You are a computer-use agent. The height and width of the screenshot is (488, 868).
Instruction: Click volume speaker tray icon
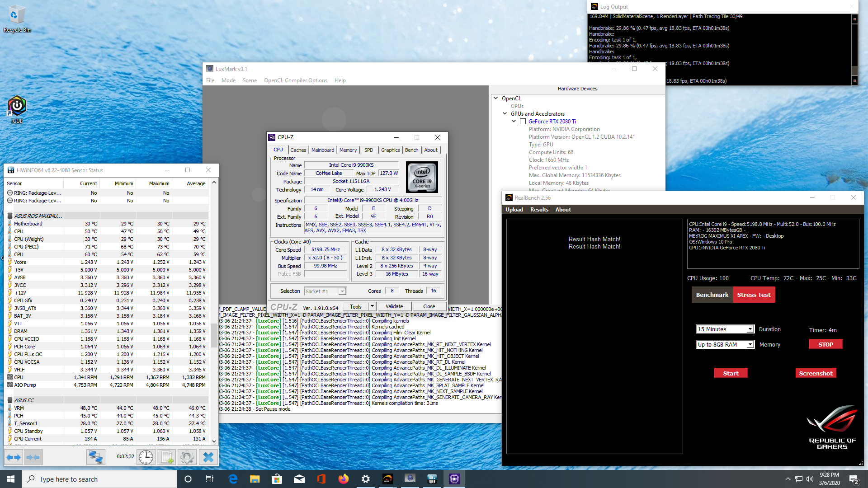[810, 479]
